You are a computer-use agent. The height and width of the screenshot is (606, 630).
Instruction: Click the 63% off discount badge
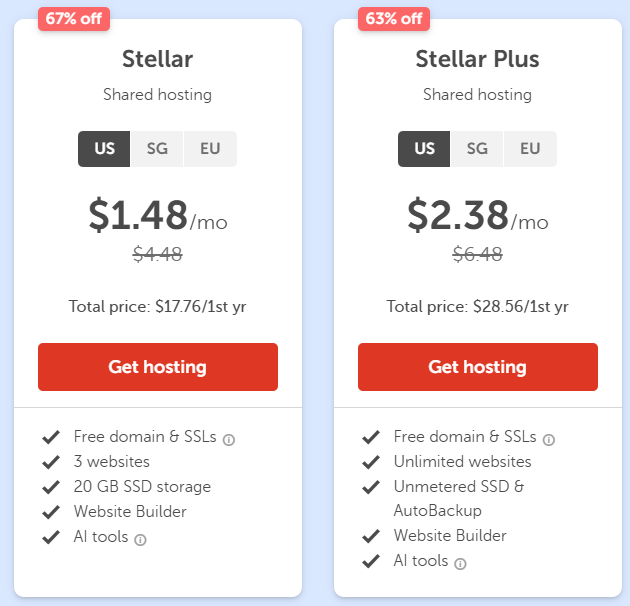pos(394,19)
